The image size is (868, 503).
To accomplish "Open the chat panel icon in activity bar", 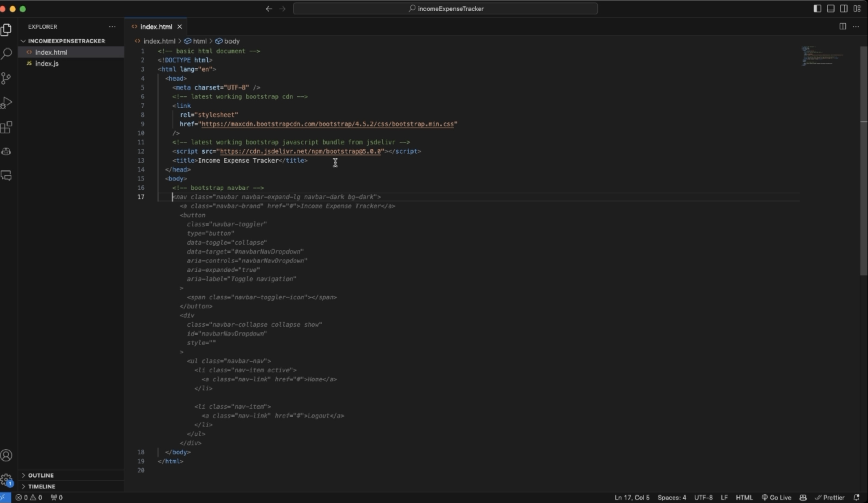I will 6,176.
